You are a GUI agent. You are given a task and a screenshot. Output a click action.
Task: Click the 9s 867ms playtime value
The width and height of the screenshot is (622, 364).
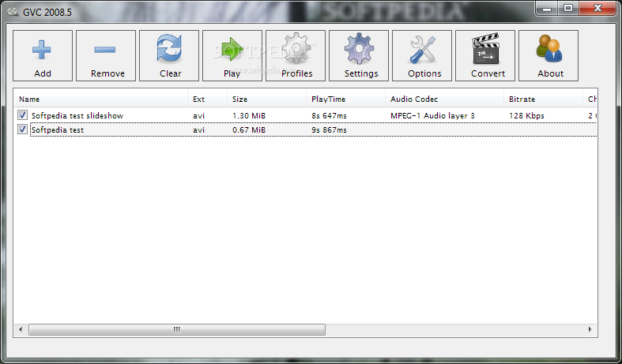click(x=329, y=130)
